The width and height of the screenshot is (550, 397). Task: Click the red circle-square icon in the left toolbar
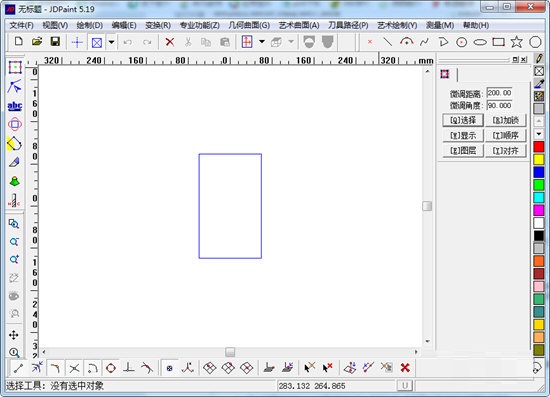click(x=15, y=124)
